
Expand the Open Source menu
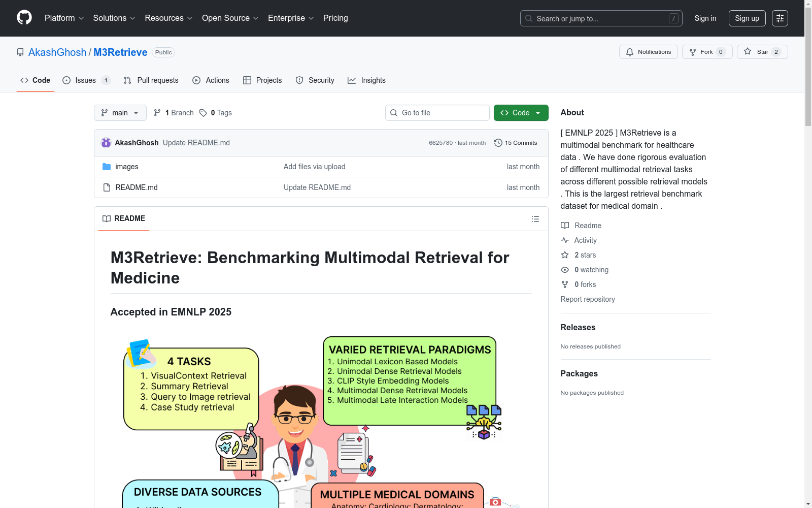230,18
